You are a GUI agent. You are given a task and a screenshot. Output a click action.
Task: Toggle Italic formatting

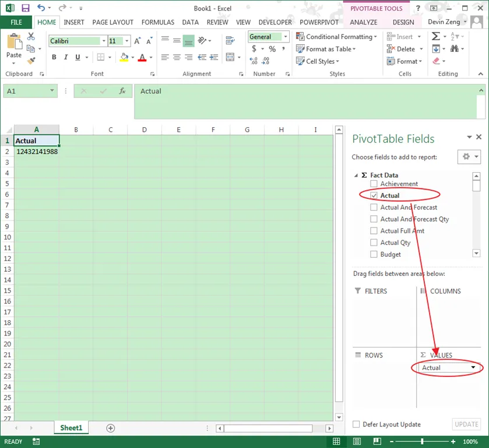tap(66, 57)
